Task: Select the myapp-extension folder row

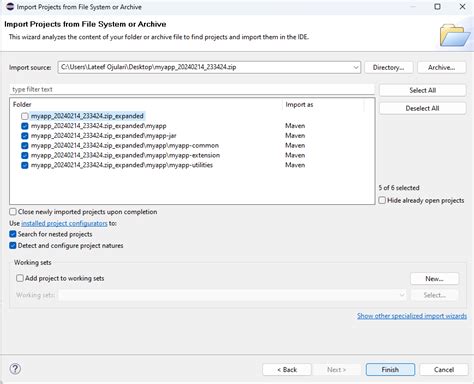Action: [125, 155]
